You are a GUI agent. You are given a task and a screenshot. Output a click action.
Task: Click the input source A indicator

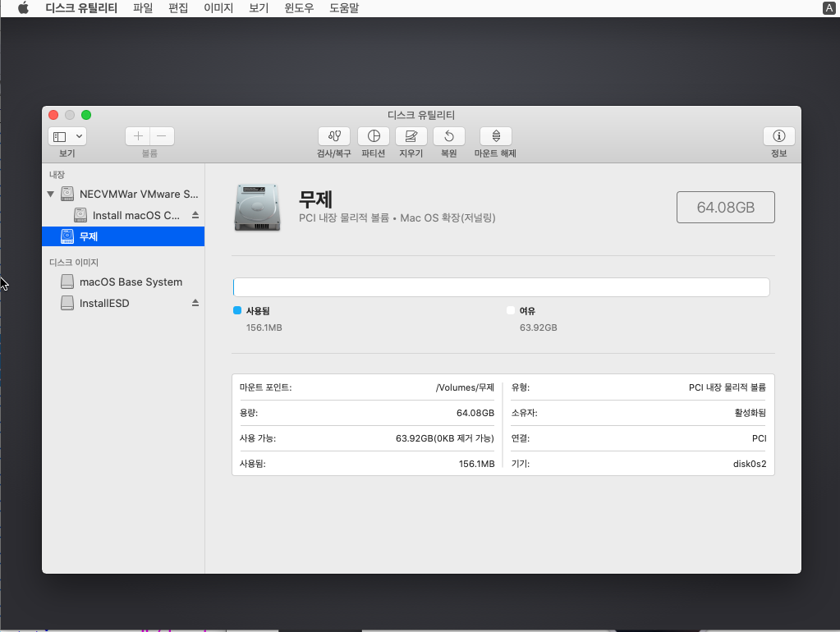829,8
